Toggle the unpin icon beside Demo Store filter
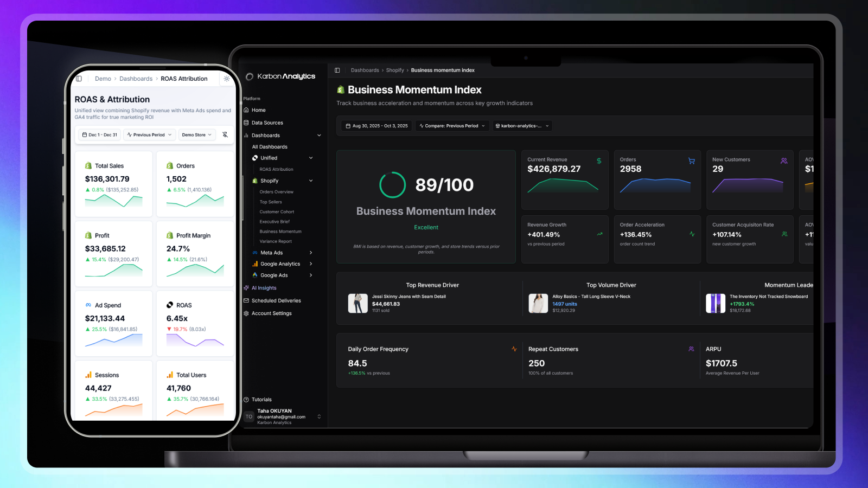The image size is (868, 488). (225, 134)
